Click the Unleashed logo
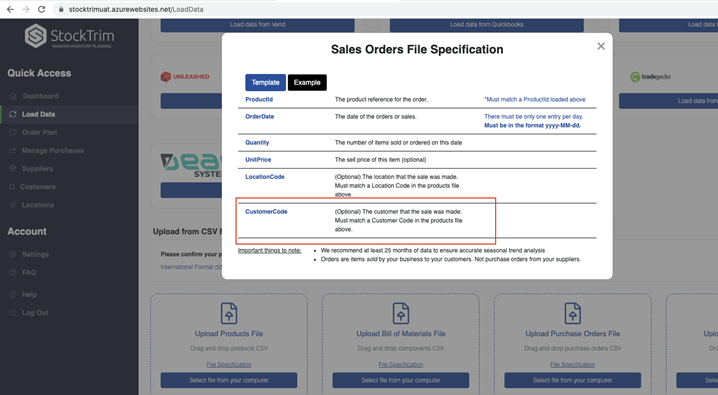 tap(185, 76)
